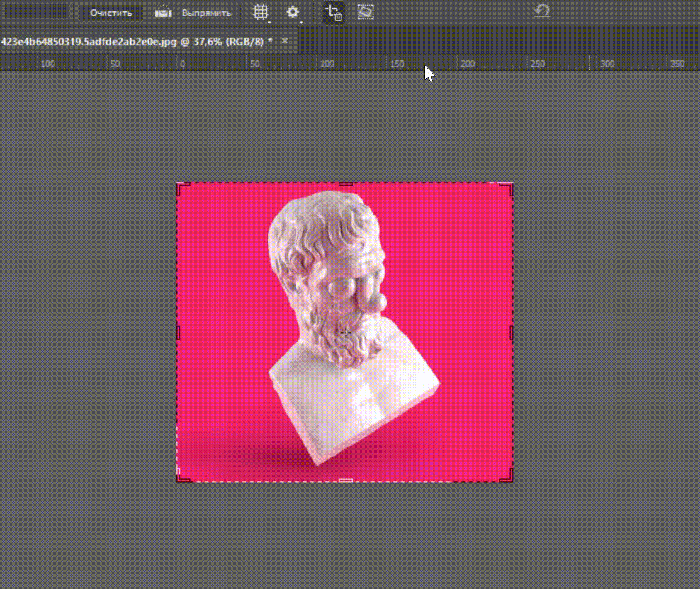Screen dimensions: 700x589
Task: Click the top middle crop handle
Action: click(346, 184)
